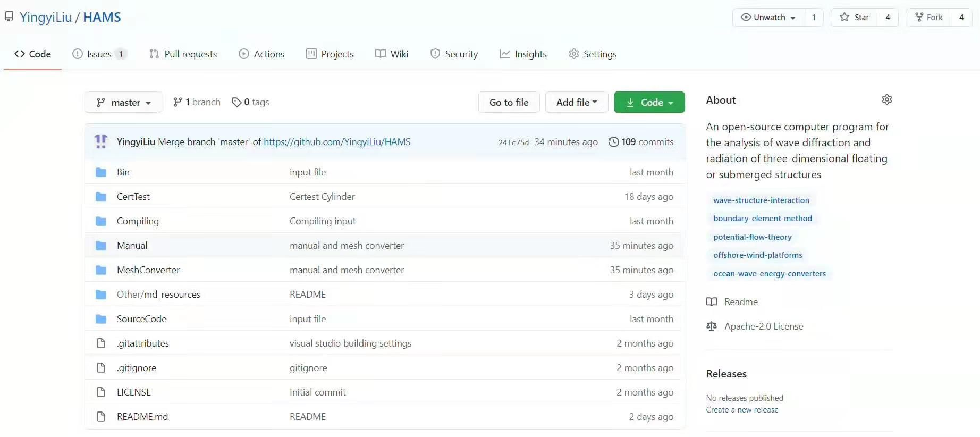Switch to the Issues tab
The width and height of the screenshot is (980, 437).
tap(99, 54)
